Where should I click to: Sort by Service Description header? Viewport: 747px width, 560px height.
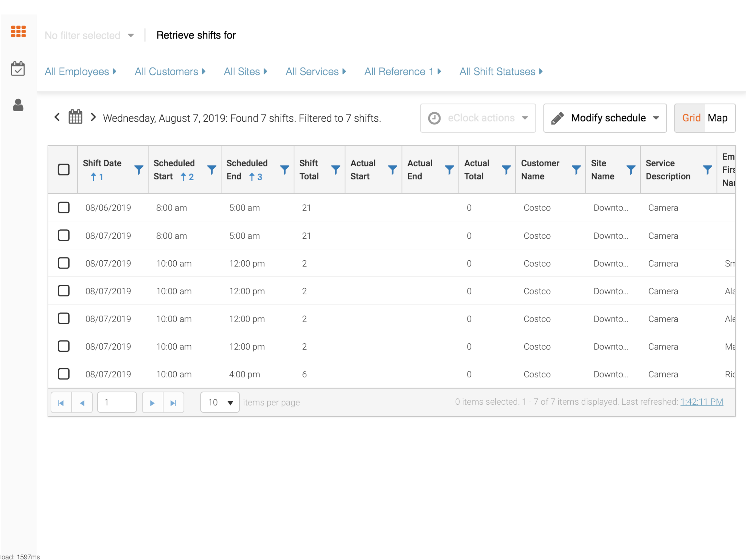point(668,170)
